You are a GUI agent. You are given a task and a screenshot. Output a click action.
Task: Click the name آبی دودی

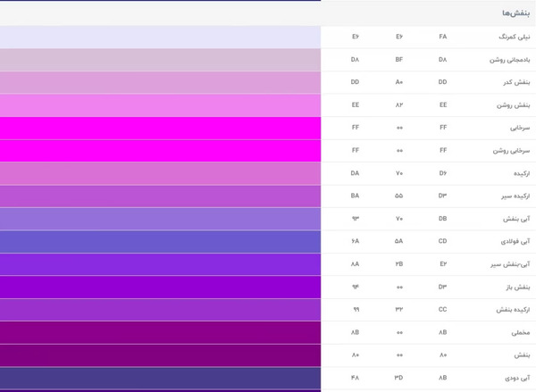coord(517,378)
